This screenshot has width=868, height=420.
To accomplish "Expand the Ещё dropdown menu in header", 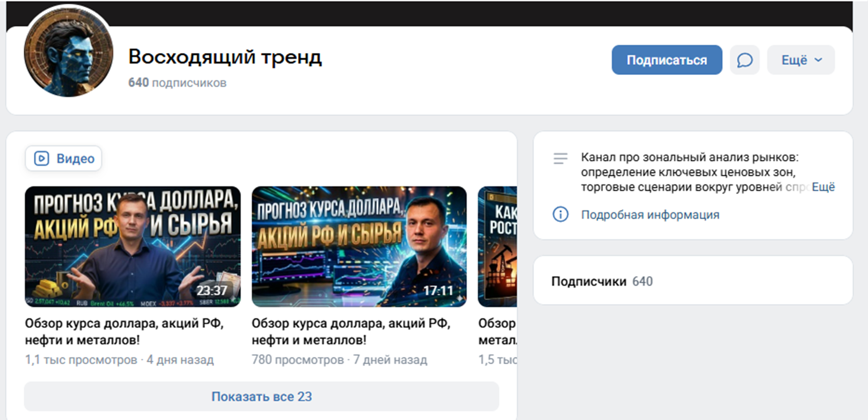I will click(x=800, y=60).
